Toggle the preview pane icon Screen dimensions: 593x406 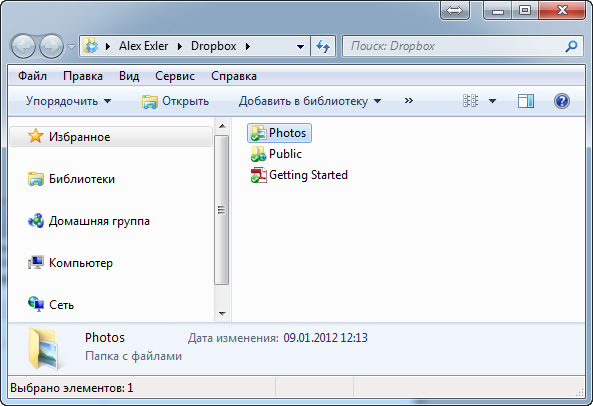526,101
